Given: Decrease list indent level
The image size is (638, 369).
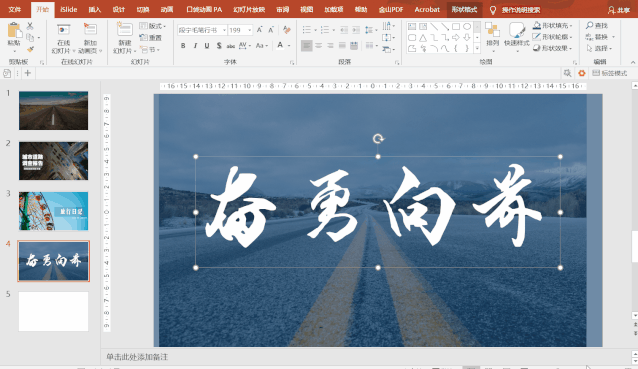Looking at the screenshot, I should (x=344, y=30).
